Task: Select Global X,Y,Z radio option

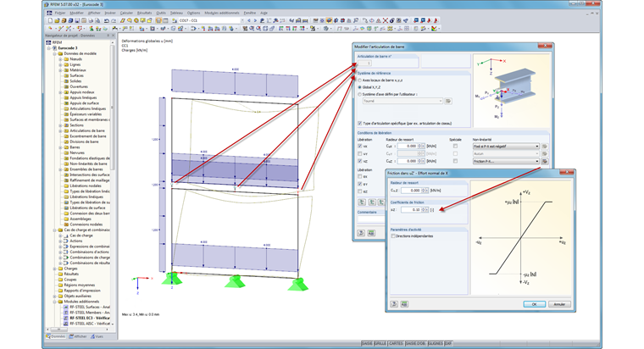Action: click(360, 87)
